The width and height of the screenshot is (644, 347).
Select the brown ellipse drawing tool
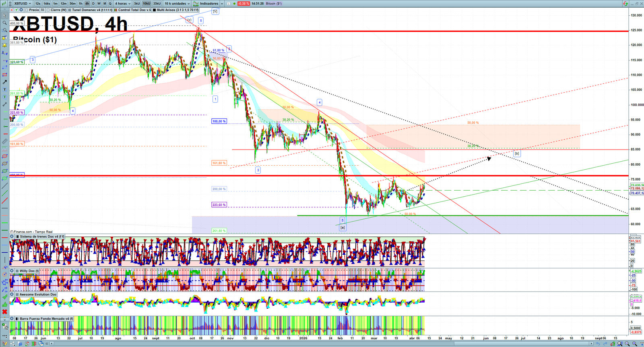(x=4, y=164)
